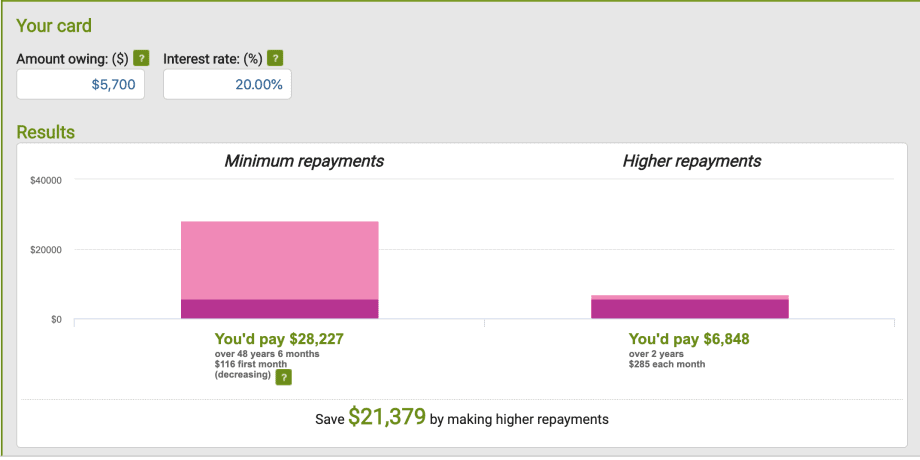
Task: Click the "You'd pay $28,227" text
Action: click(x=279, y=339)
